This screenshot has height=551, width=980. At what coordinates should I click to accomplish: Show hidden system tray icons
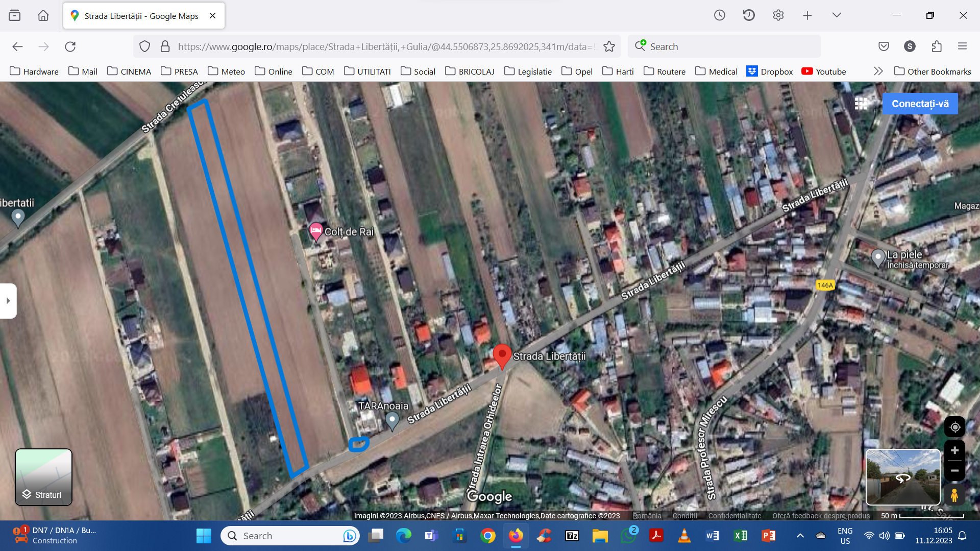click(800, 536)
